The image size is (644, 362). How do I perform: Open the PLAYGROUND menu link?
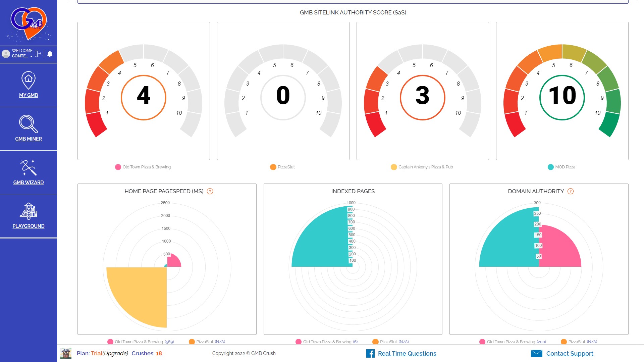coord(29,226)
